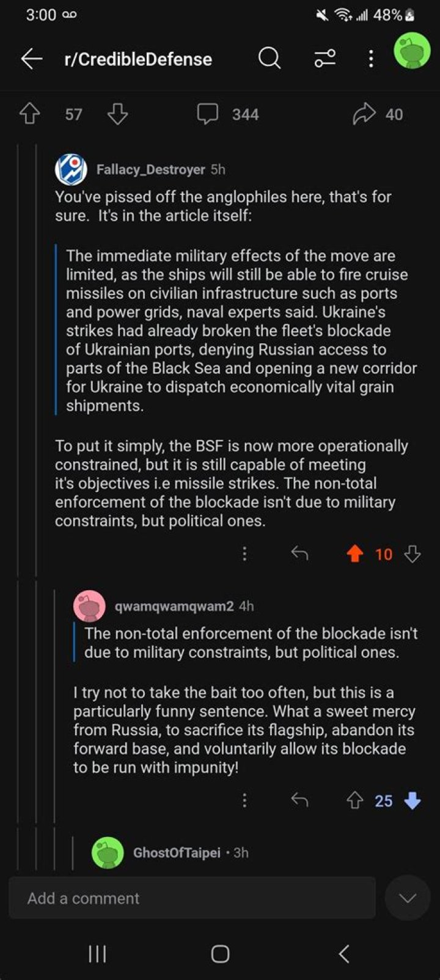Open the 344 comments icon
The image size is (440, 980).
coord(208,114)
